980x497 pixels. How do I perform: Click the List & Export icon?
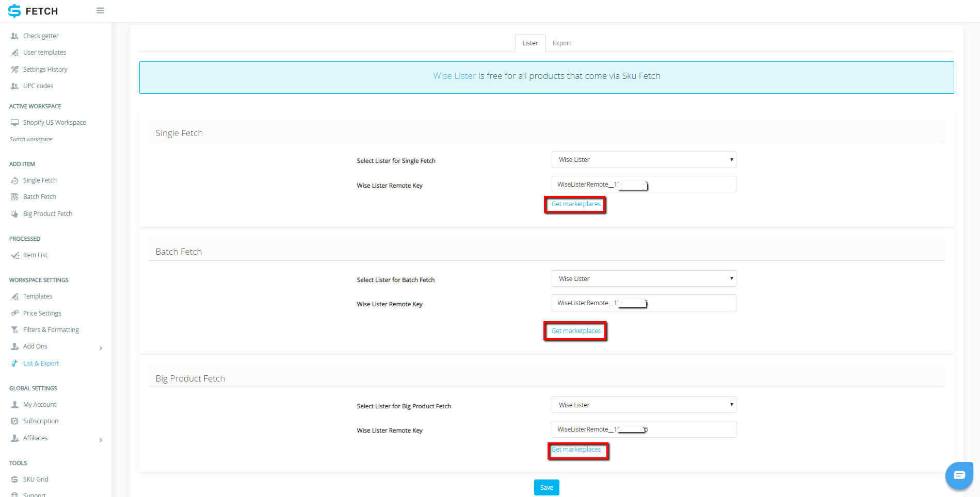pyautogui.click(x=14, y=363)
